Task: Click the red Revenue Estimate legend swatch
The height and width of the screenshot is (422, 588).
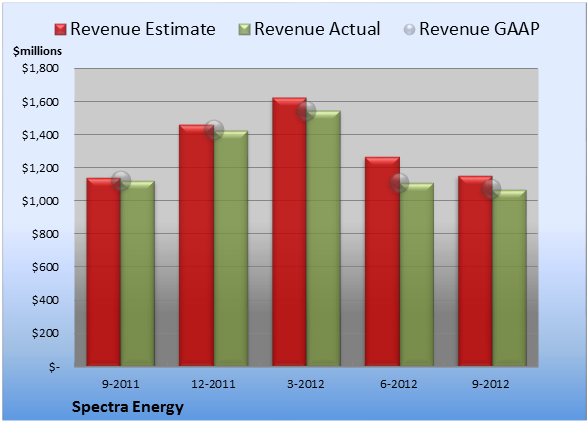Action: coord(60,30)
